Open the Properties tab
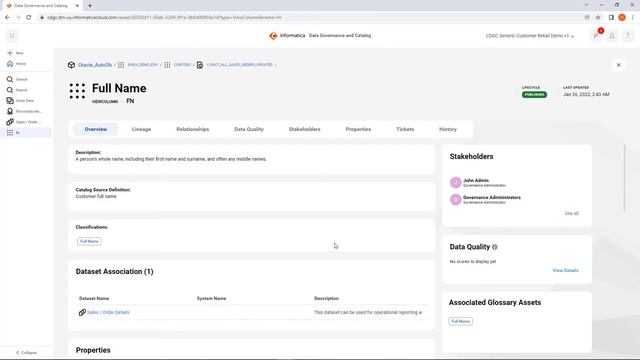640x360 pixels. click(358, 129)
